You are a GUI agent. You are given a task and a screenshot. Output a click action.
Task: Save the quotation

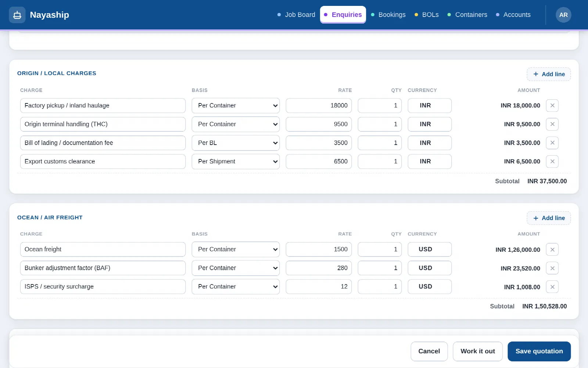tap(539, 351)
